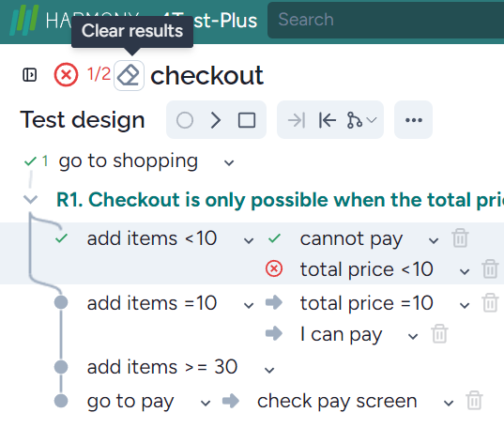The image size is (504, 428).
Task: Delete the 'I can pay' step
Action: click(439, 334)
